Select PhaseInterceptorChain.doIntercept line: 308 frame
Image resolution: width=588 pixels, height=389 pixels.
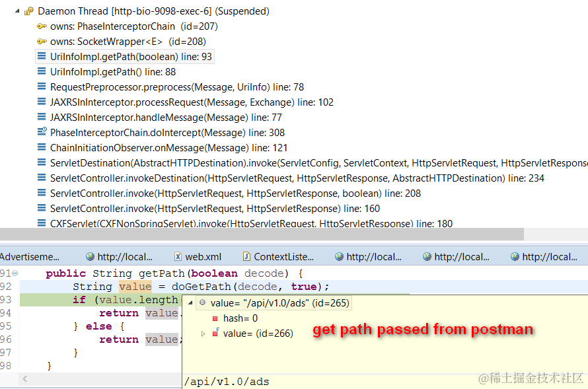[x=167, y=133]
